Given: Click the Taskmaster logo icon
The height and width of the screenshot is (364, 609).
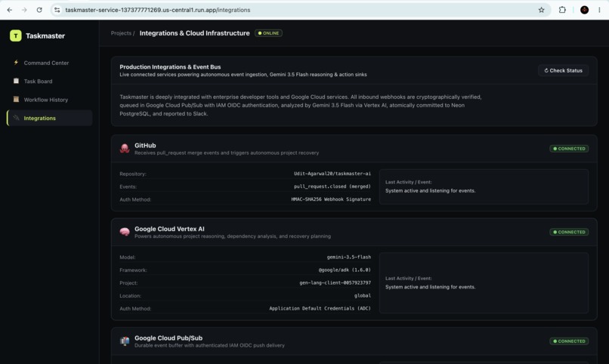Looking at the screenshot, I should pos(16,35).
